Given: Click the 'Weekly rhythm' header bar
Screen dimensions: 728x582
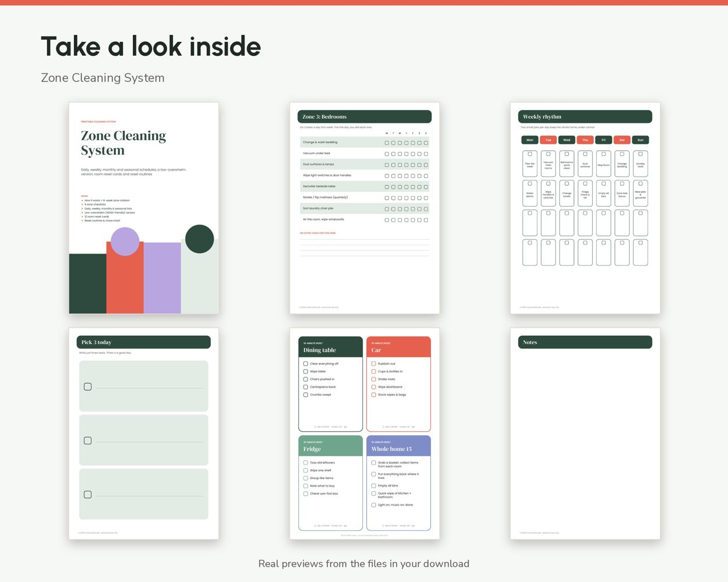Looking at the screenshot, I should tap(585, 116).
